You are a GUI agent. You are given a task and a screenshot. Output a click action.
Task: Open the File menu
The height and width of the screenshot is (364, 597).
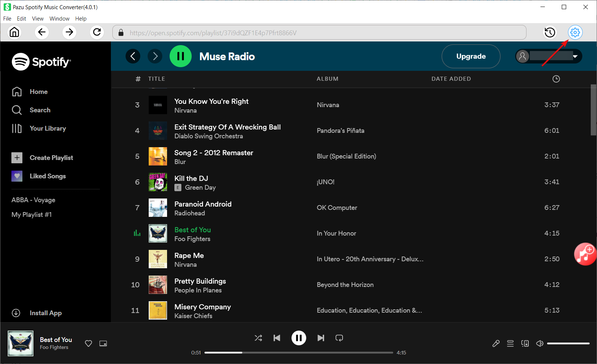click(7, 19)
